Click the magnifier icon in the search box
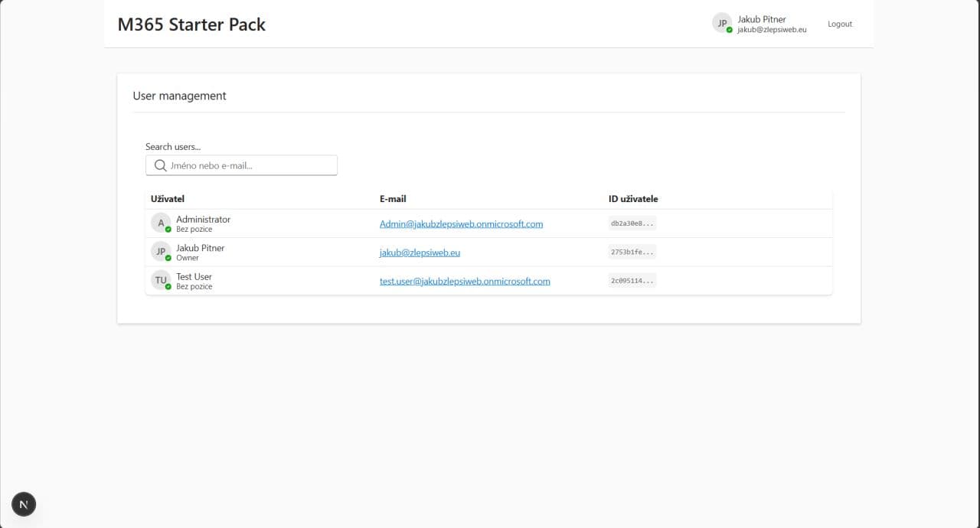 coord(160,165)
